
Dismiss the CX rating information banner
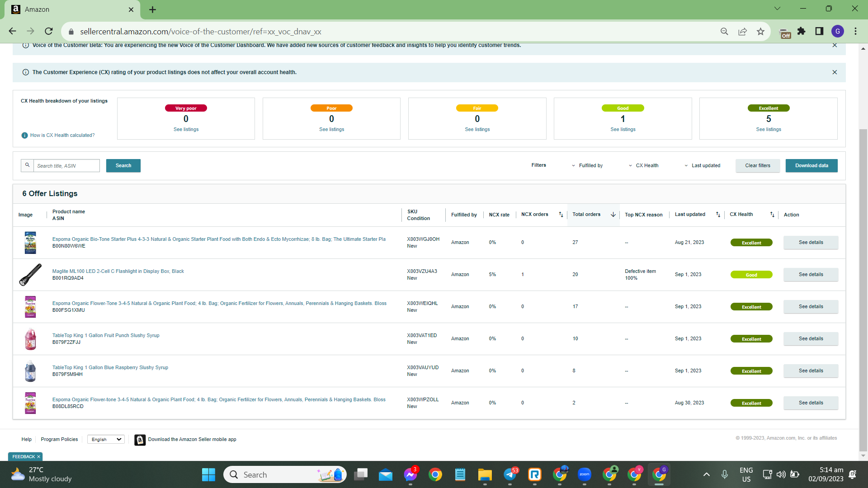point(835,72)
